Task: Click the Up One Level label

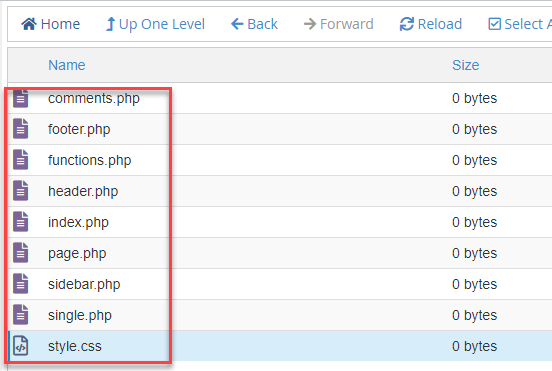Action: click(162, 24)
